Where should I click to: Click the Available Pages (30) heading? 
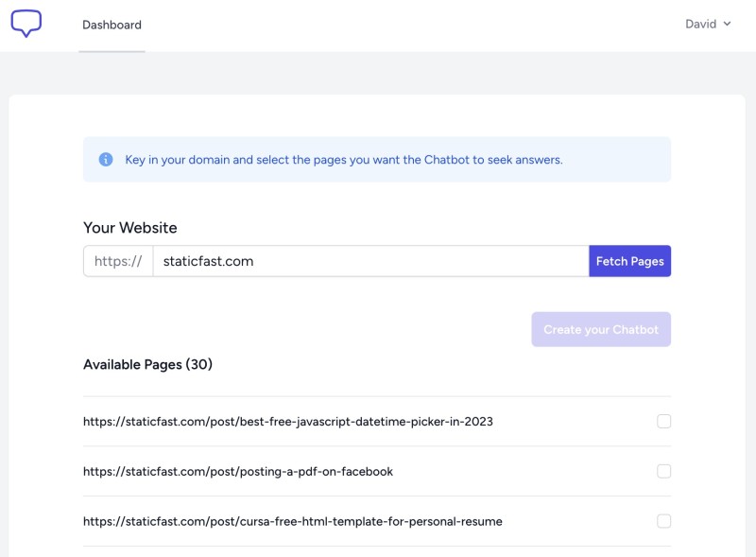[x=147, y=364]
